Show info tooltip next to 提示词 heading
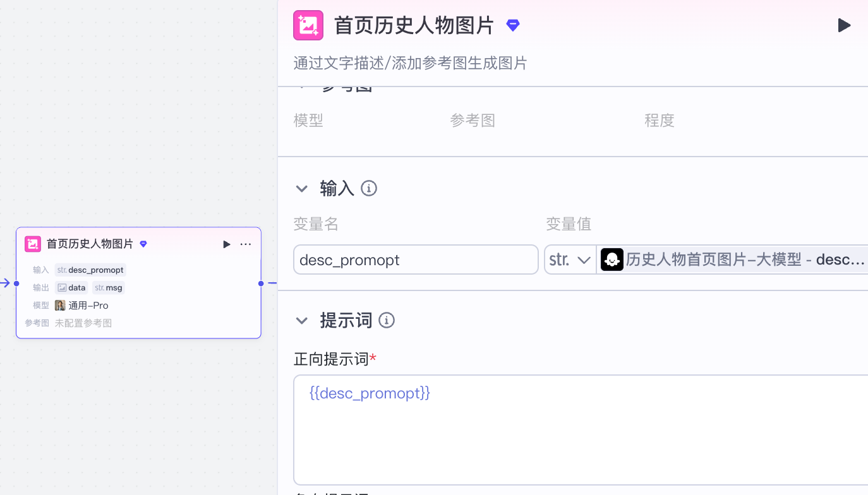This screenshot has height=495, width=868. point(386,320)
